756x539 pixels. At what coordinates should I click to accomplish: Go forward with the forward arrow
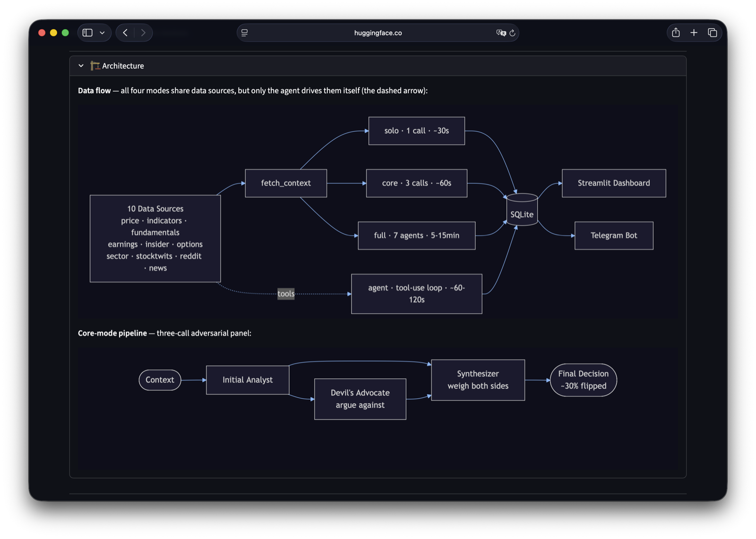pyautogui.click(x=143, y=33)
